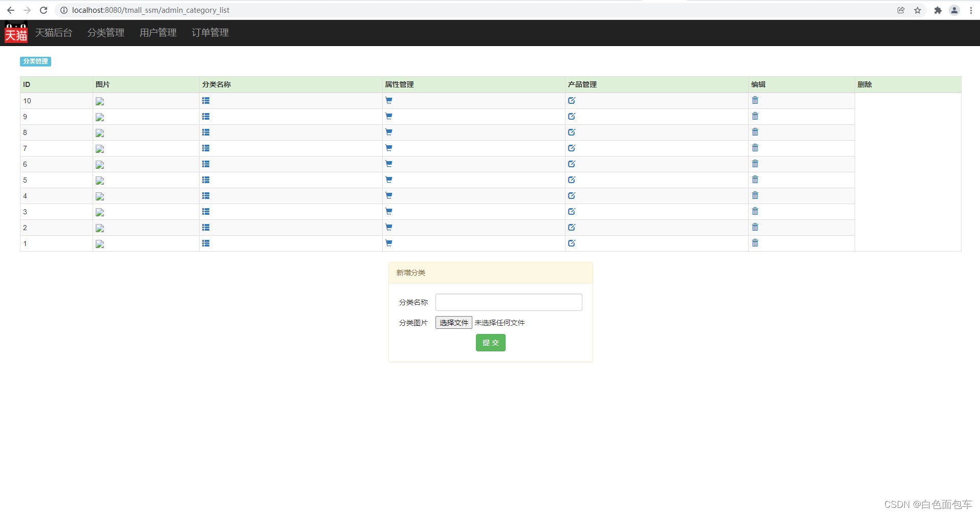Click the shopping cart icon in row 3

(389, 212)
